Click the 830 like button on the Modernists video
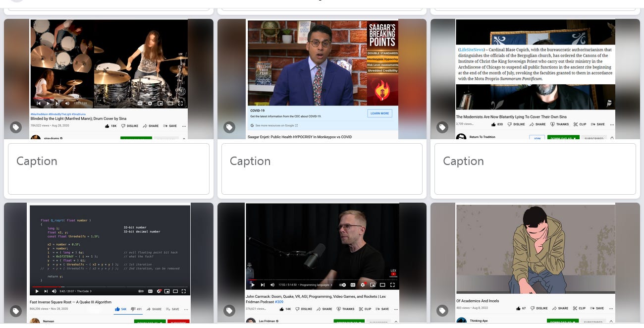Screen dimensions: 644x328 coord(496,124)
